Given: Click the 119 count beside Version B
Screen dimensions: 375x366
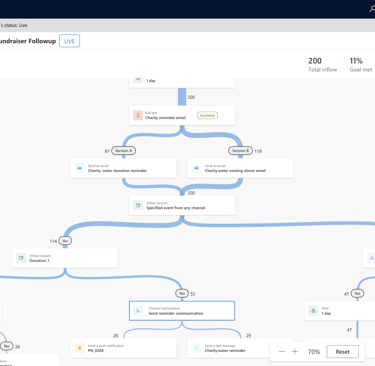Looking at the screenshot, I should (x=258, y=151).
